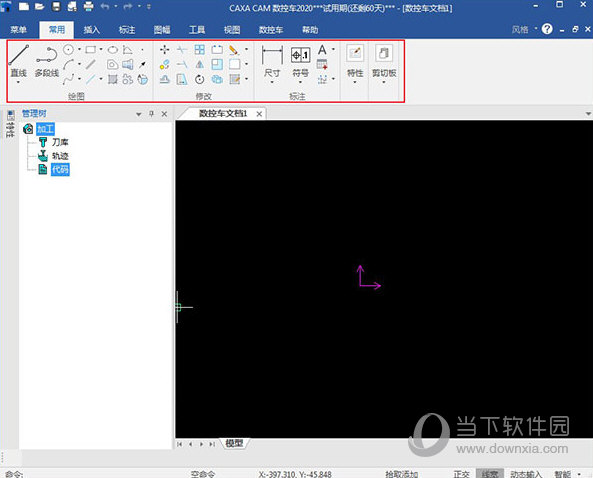Screen dimensions: 593x478
Task: Select the 多段线 polyline tool
Action: click(x=47, y=61)
